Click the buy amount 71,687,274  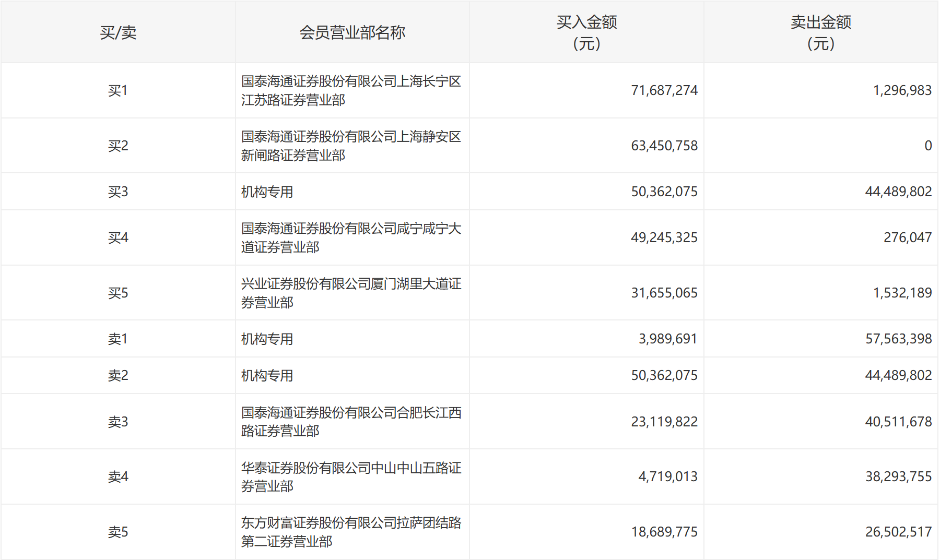click(664, 90)
